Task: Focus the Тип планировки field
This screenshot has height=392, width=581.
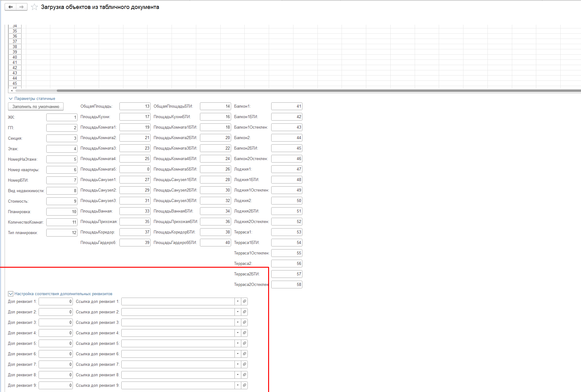Action: tap(62, 233)
